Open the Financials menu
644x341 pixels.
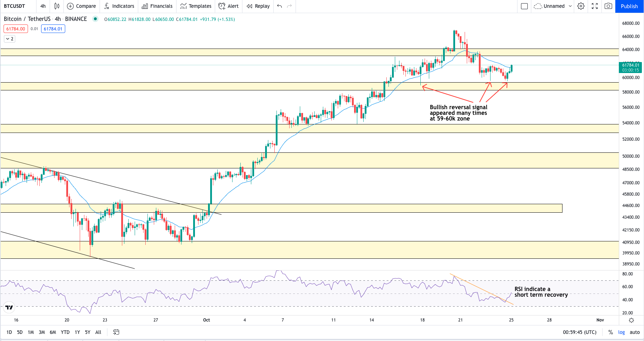pos(157,6)
